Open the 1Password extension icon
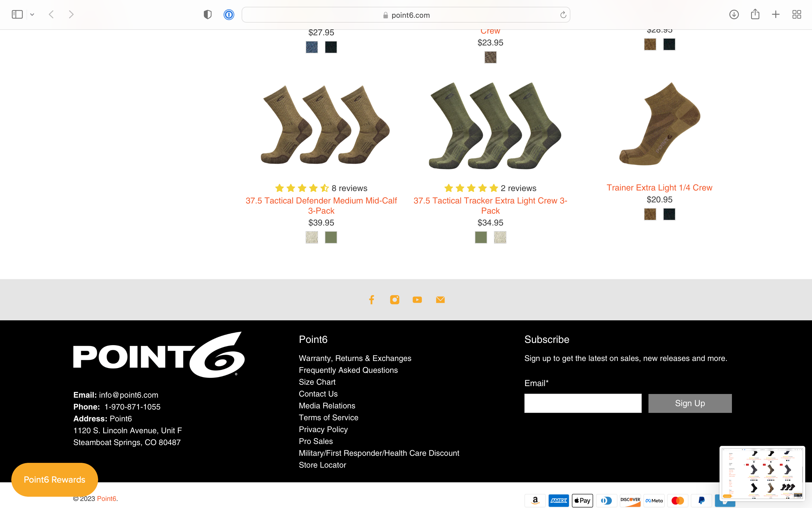Screen dimensions: 812x508 pyautogui.click(x=229, y=14)
